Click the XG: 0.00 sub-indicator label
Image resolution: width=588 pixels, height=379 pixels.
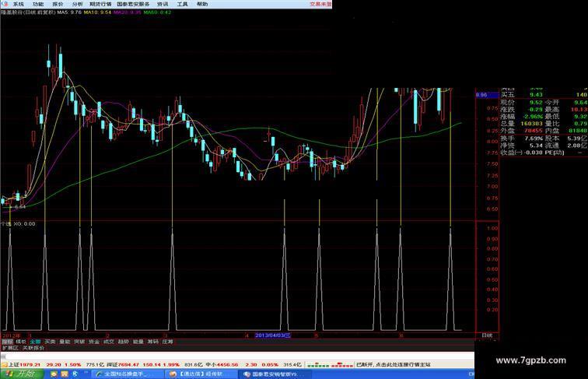24,223
